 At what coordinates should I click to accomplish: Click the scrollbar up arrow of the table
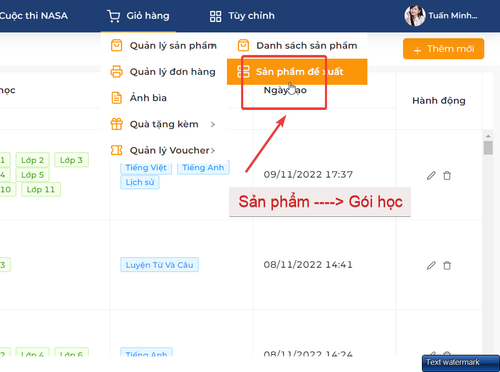click(x=488, y=136)
